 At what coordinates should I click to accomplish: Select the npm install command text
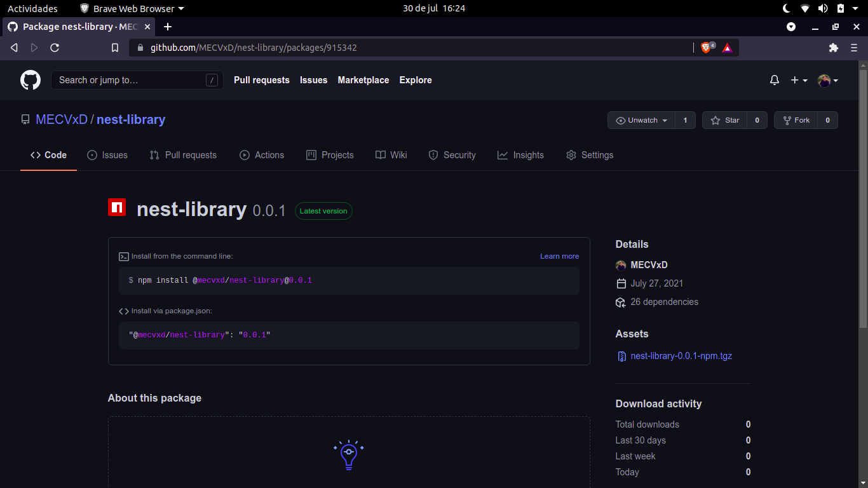click(220, 280)
